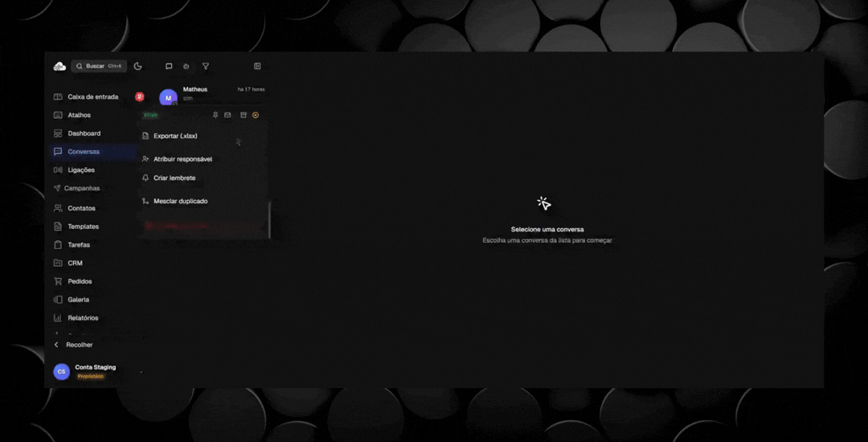This screenshot has height=442, width=868.
Task: Click the envelope mark-unread icon
Action: (x=227, y=115)
